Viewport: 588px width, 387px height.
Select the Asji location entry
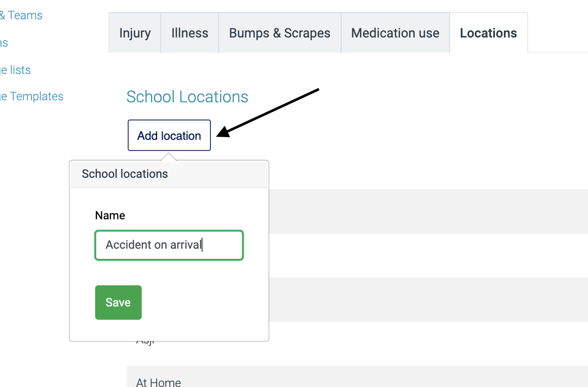(146, 338)
